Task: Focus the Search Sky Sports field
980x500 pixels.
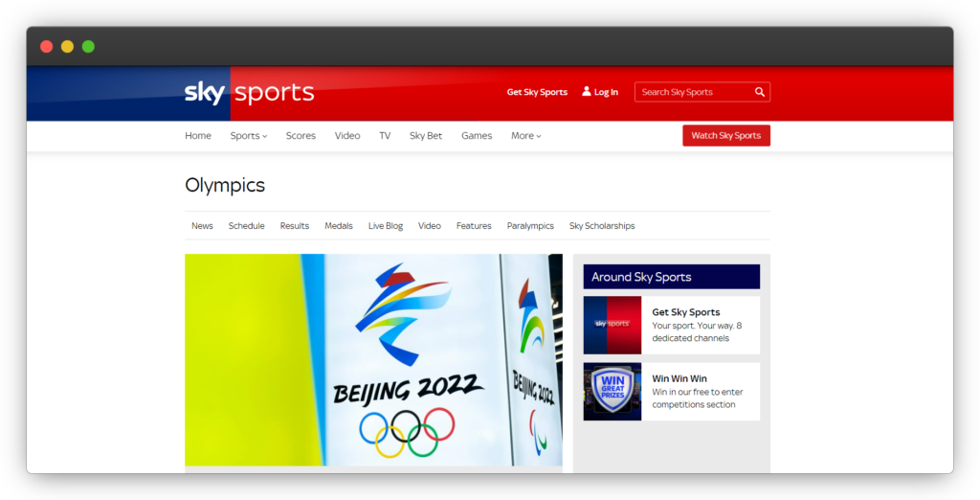Action: click(x=702, y=92)
